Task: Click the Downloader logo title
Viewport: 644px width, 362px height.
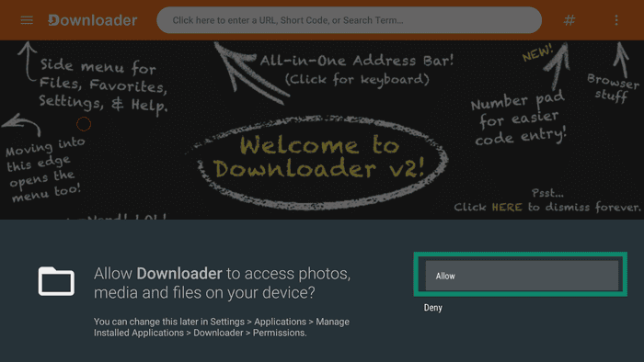Action: (x=92, y=20)
